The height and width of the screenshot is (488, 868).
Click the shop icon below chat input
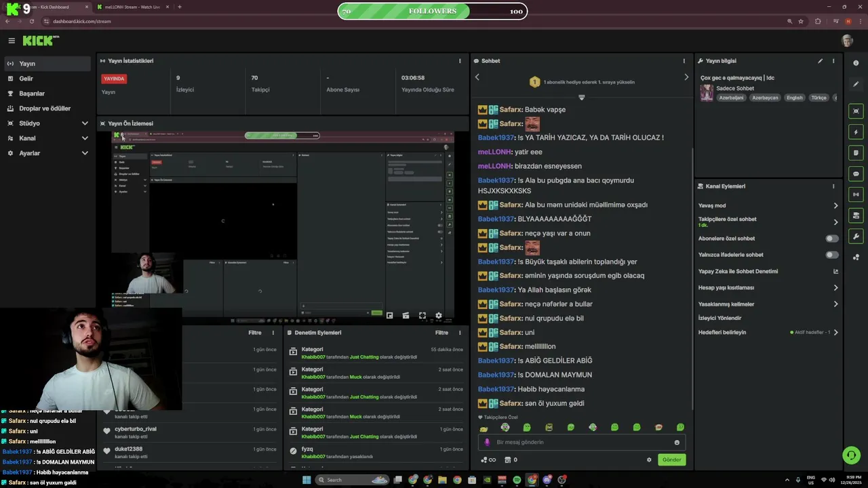507,460
